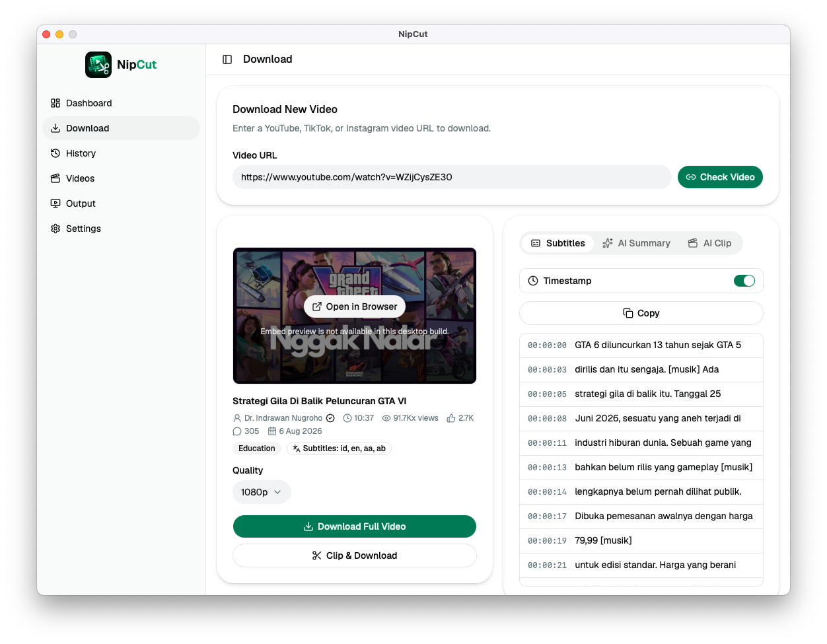Image resolution: width=827 pixels, height=644 pixels.
Task: Click Clip & Download button
Action: (355, 555)
